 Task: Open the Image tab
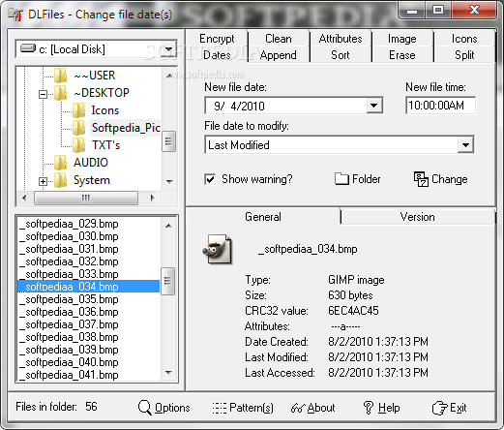[401, 39]
